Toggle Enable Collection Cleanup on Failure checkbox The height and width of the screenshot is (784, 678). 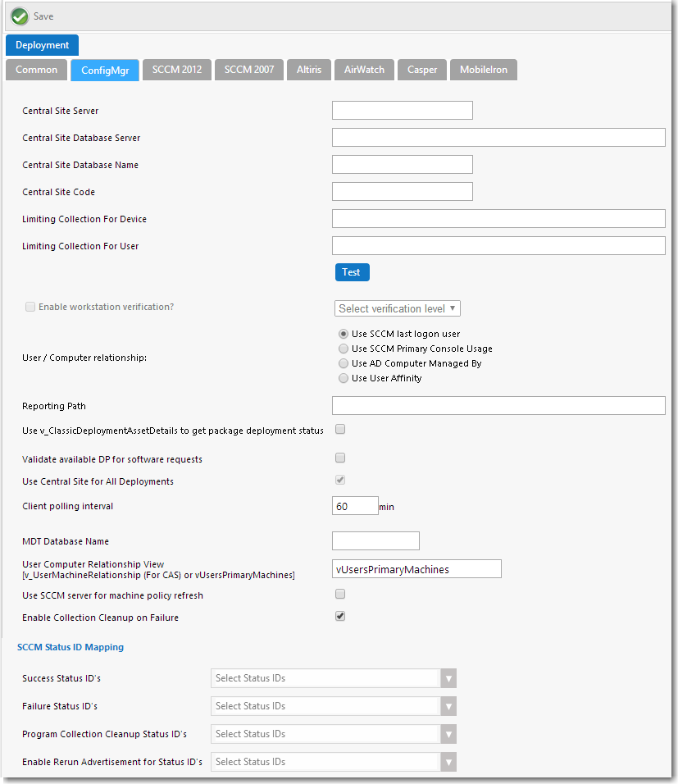pyautogui.click(x=340, y=616)
